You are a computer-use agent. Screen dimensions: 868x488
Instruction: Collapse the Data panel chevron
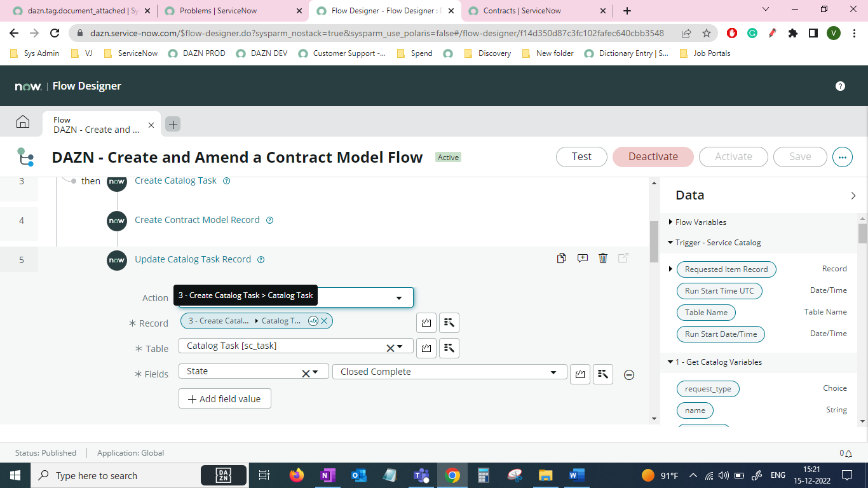coord(853,196)
